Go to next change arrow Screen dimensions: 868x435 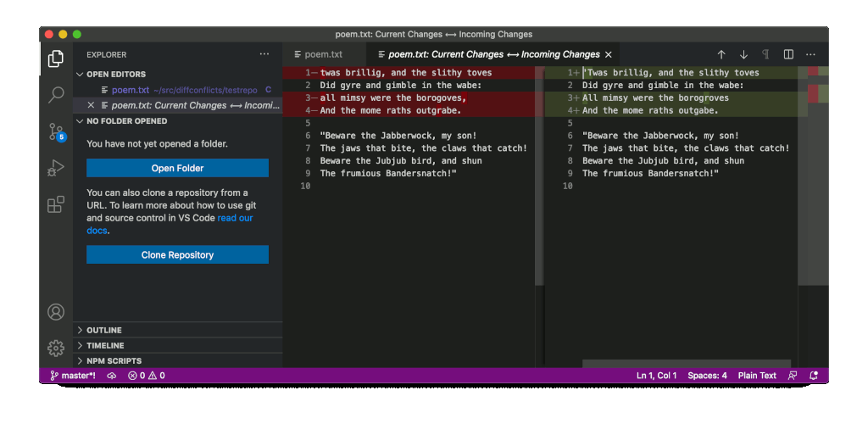(743, 54)
